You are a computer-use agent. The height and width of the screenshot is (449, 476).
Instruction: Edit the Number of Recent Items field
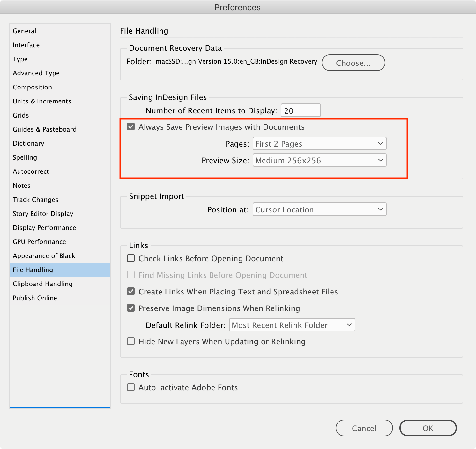click(x=300, y=110)
